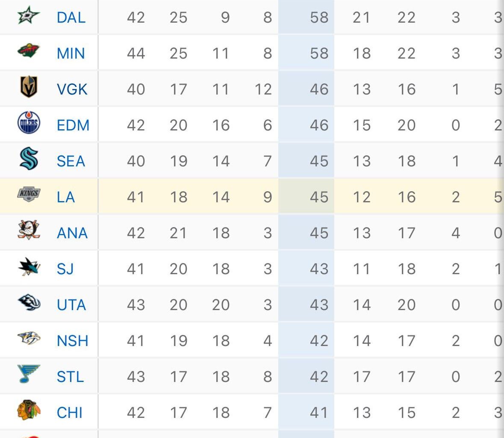Click the EDM team link
Screen dimensions: 504x438
(x=72, y=125)
